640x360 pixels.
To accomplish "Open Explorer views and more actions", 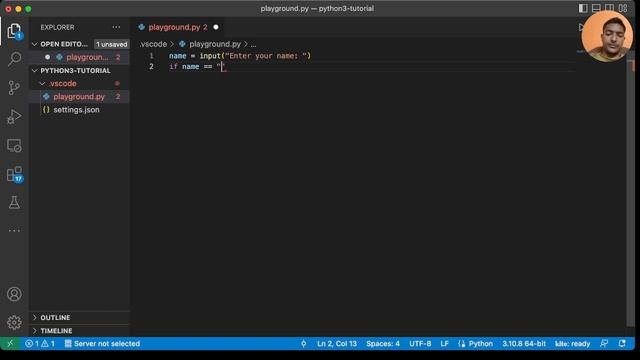I will 116,27.
